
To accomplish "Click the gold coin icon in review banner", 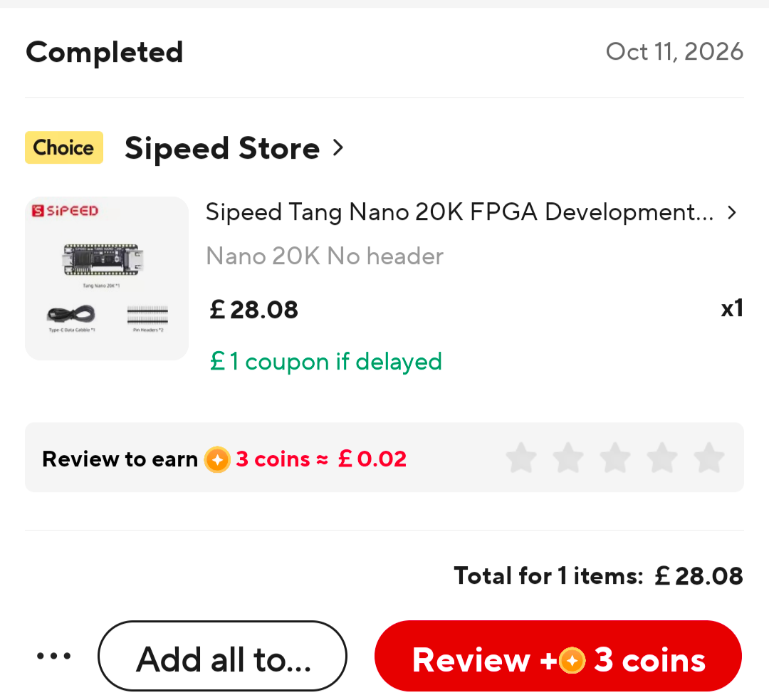I will 217,459.
